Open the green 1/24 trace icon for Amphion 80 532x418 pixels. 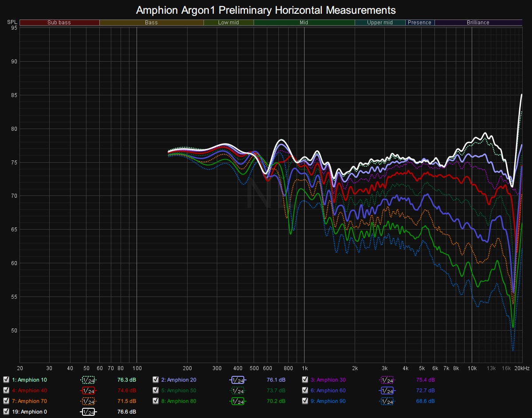tap(238, 401)
